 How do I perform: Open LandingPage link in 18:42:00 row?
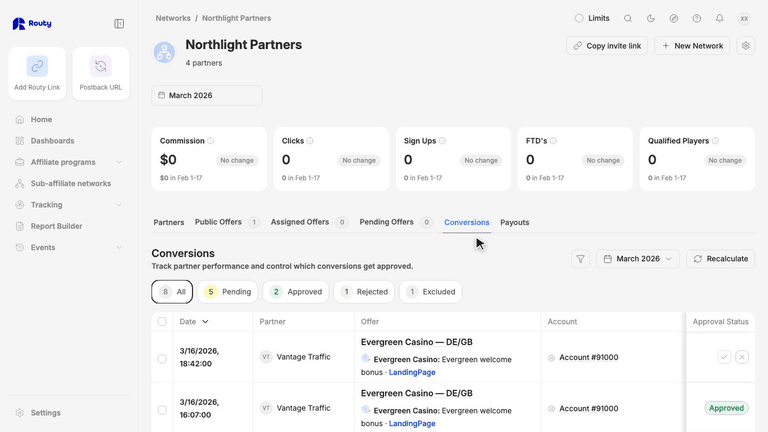point(412,372)
